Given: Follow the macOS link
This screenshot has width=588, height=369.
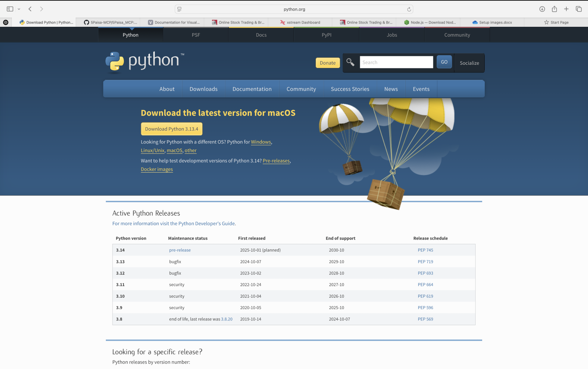Looking at the screenshot, I should point(175,150).
